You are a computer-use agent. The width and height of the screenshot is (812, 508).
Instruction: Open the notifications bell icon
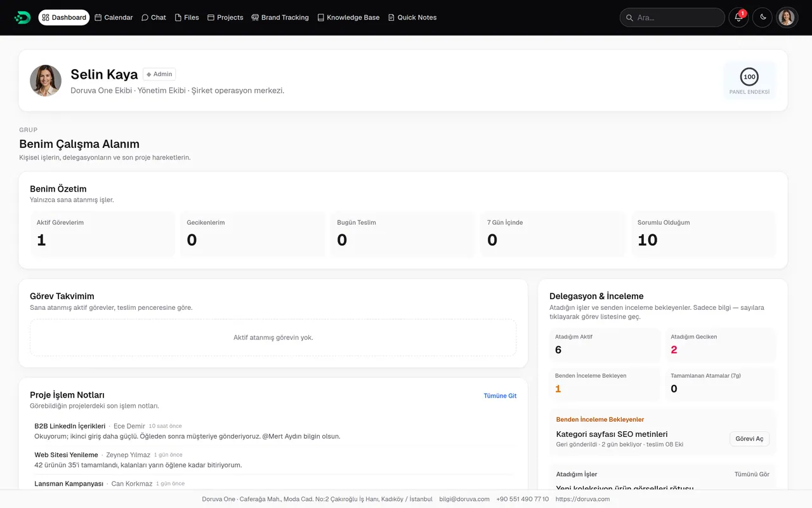(x=738, y=18)
